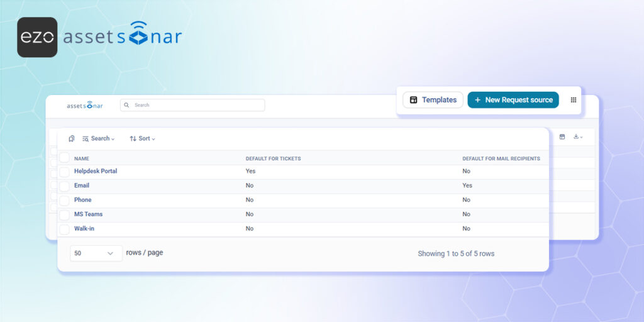Click the magnifier icon in search box
This screenshot has height=322, width=644.
pos(126,105)
